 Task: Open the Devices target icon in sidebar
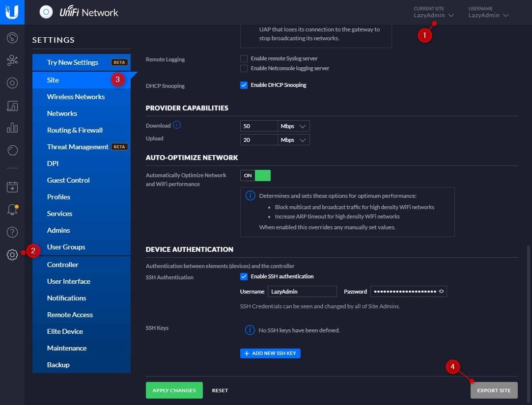(12, 83)
